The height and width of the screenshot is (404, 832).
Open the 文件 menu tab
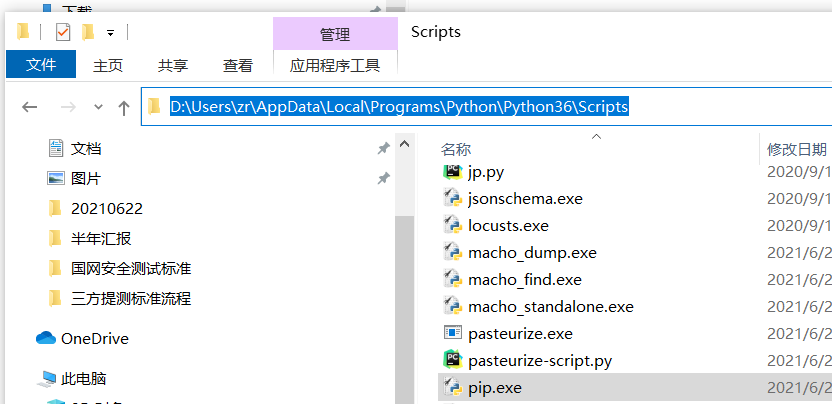point(41,65)
